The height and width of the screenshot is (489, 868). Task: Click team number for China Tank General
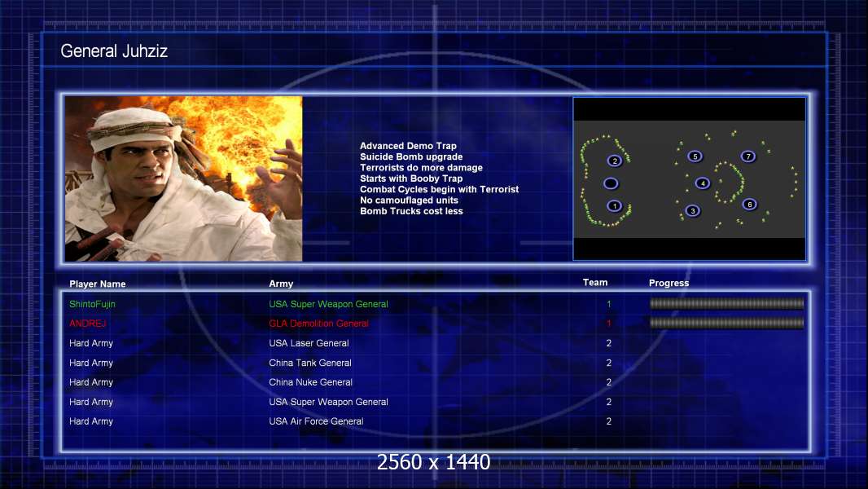pos(609,363)
